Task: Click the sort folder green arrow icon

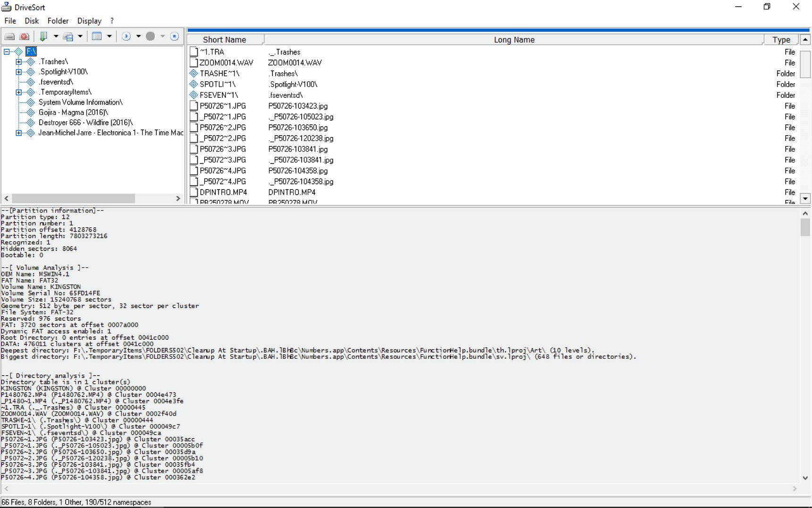Action: (x=43, y=36)
